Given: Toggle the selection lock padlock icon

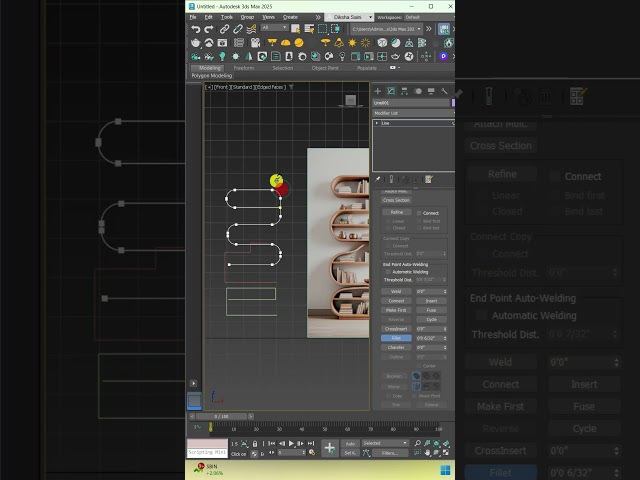Looking at the screenshot, I should pyautogui.click(x=255, y=444).
